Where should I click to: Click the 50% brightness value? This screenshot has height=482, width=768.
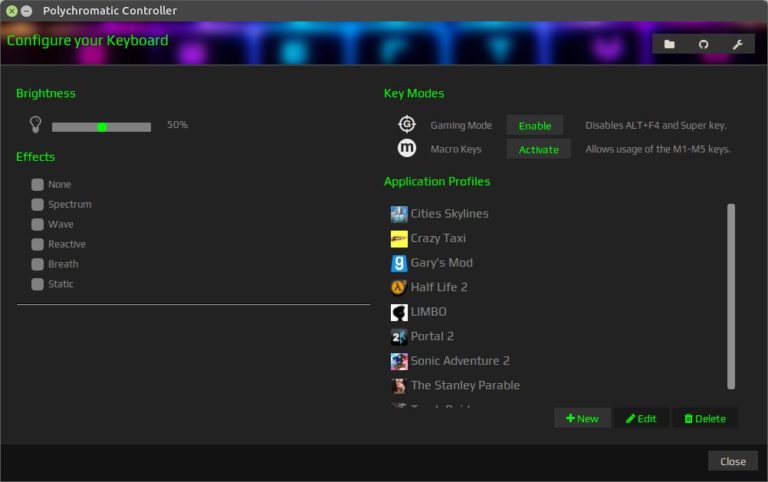point(177,125)
